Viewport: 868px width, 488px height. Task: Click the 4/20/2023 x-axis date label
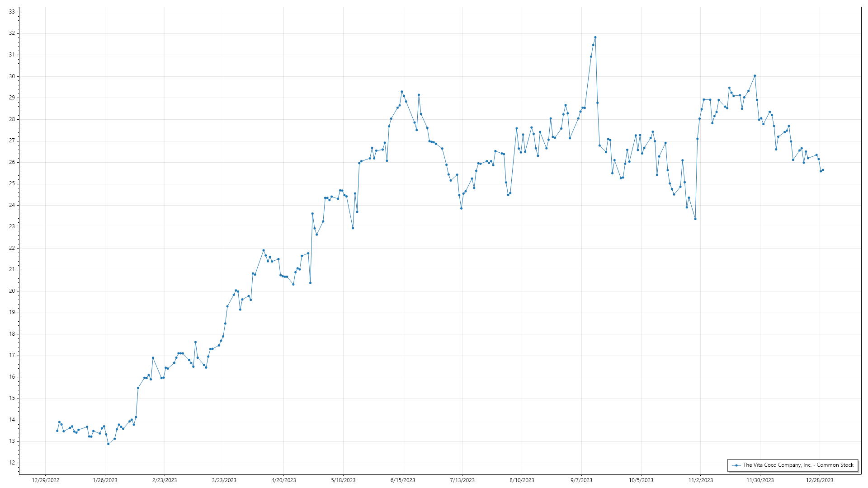point(283,480)
